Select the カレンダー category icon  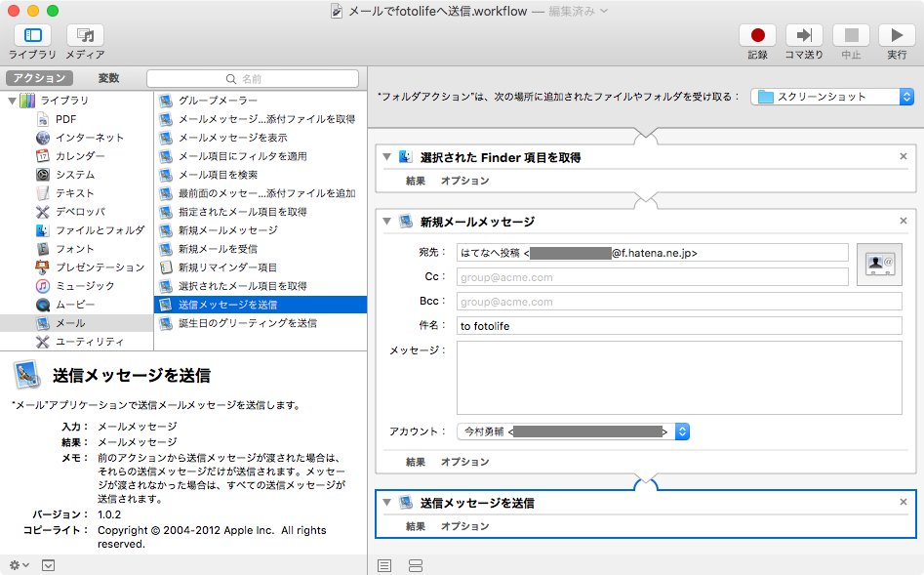pos(42,156)
